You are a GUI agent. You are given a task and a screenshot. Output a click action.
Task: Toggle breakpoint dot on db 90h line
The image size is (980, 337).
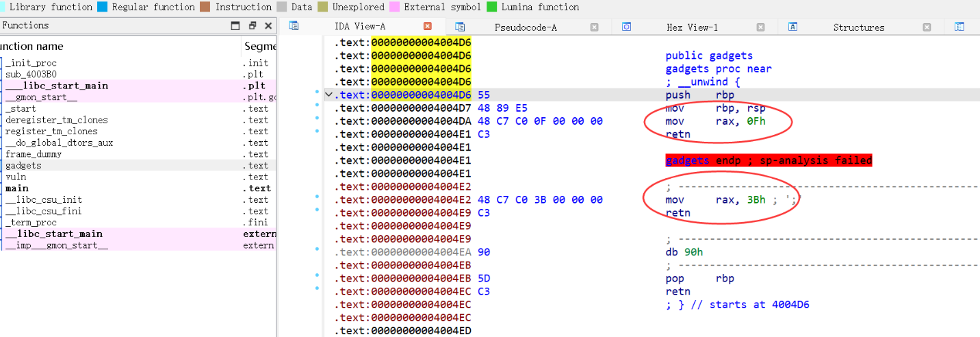(x=316, y=249)
